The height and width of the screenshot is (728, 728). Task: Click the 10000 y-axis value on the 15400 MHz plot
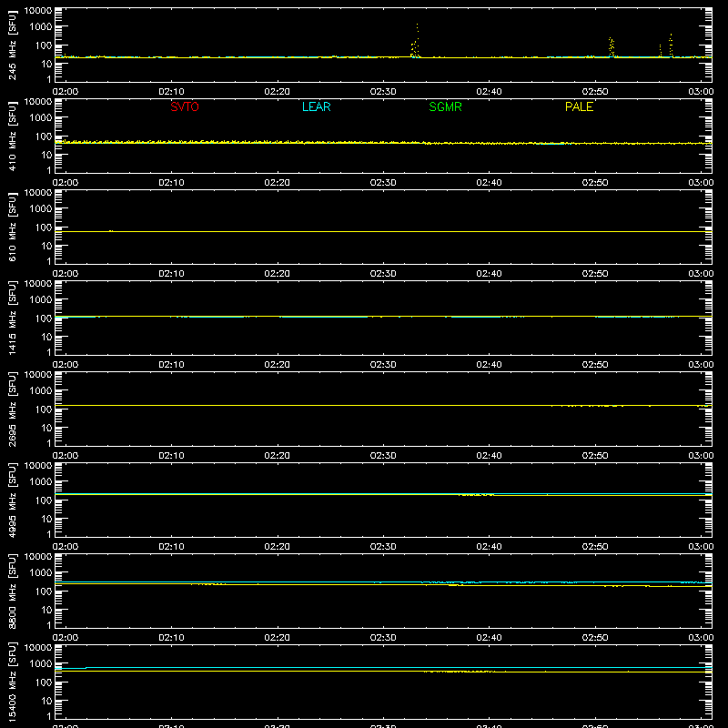tap(38, 647)
